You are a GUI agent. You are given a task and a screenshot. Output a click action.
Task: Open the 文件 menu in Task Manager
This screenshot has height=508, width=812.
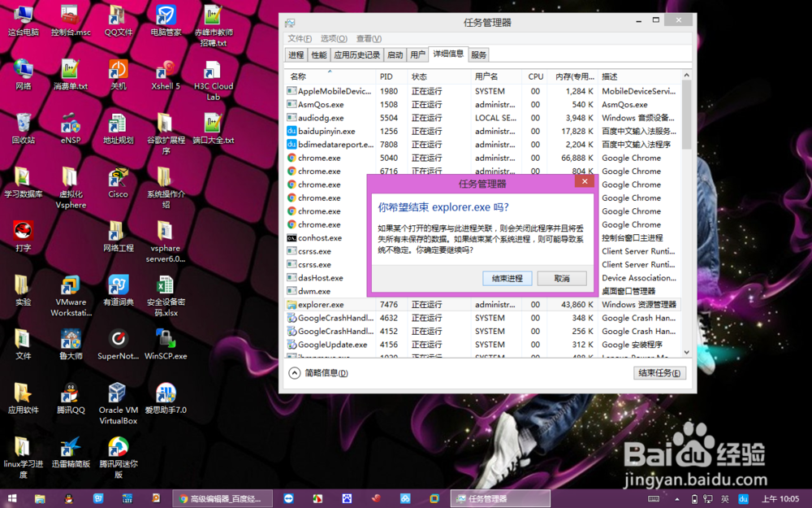click(x=300, y=39)
